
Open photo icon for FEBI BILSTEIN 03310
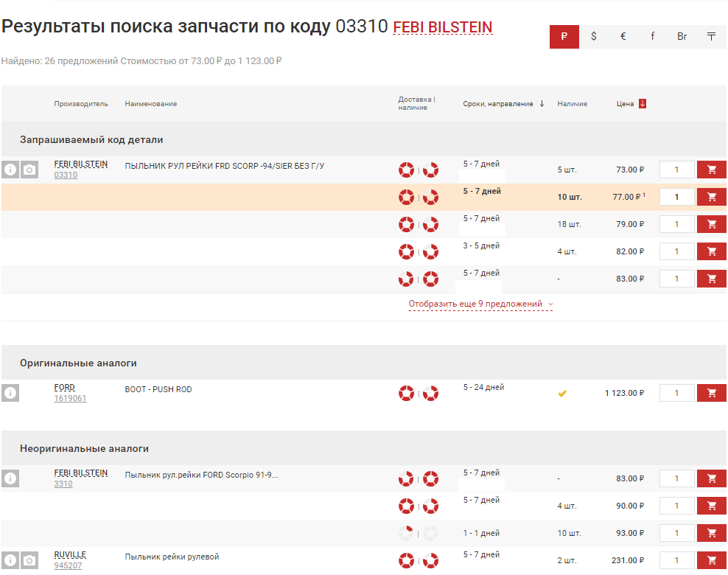(x=29, y=170)
